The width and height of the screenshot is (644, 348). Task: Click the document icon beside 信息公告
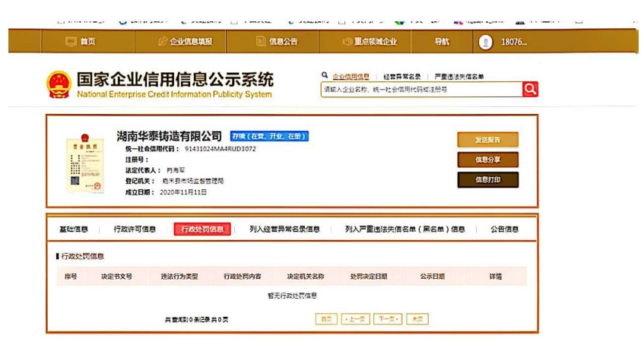[260, 41]
